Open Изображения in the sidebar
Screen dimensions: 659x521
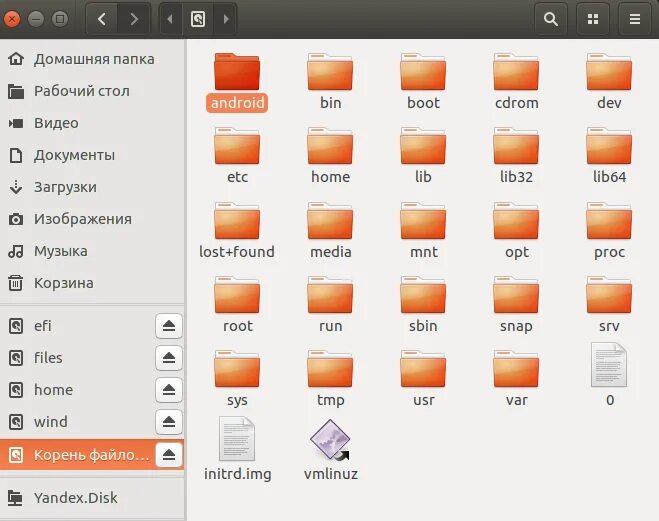tap(92, 219)
